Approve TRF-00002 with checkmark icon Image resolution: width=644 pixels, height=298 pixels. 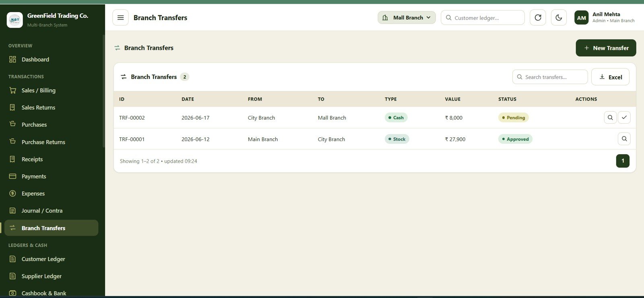pyautogui.click(x=624, y=118)
